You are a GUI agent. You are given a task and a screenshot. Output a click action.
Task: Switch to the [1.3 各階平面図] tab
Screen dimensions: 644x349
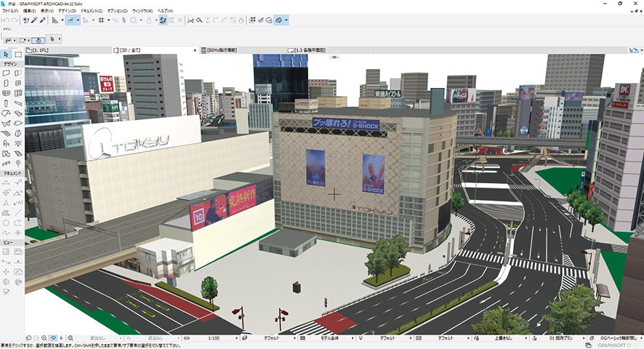click(329, 50)
